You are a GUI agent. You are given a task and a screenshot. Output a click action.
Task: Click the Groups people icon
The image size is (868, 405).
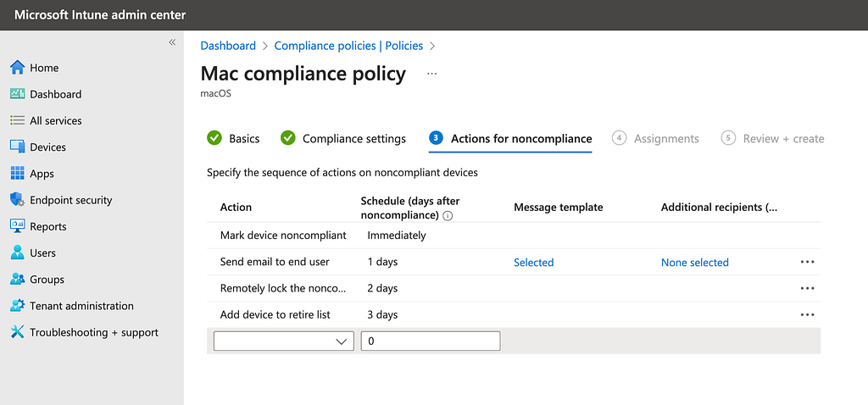[x=18, y=280]
